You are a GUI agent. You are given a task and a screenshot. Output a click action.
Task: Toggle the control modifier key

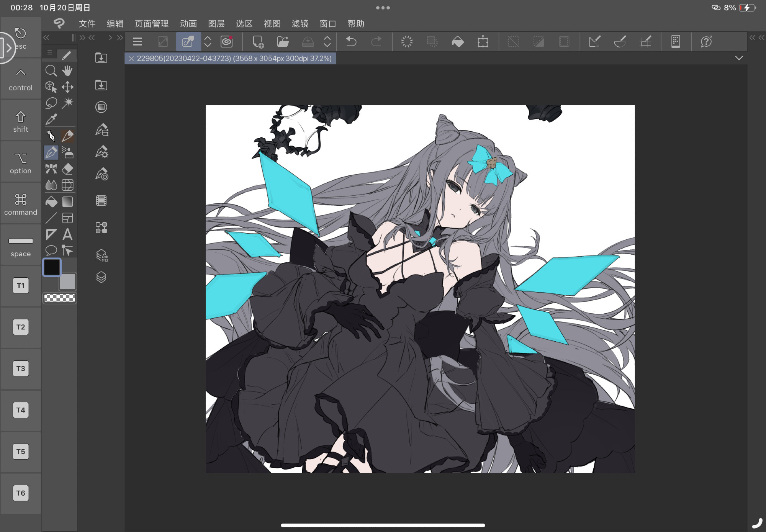coord(21,80)
